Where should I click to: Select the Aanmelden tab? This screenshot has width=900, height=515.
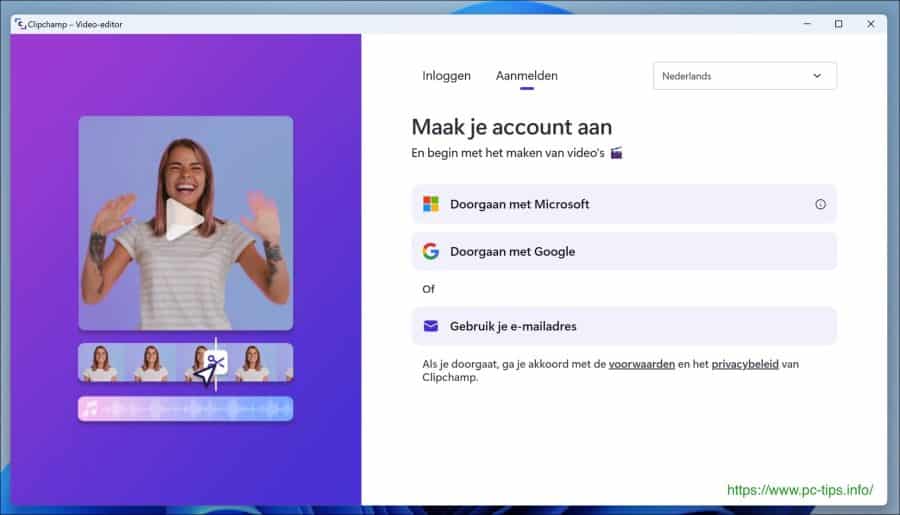526,76
